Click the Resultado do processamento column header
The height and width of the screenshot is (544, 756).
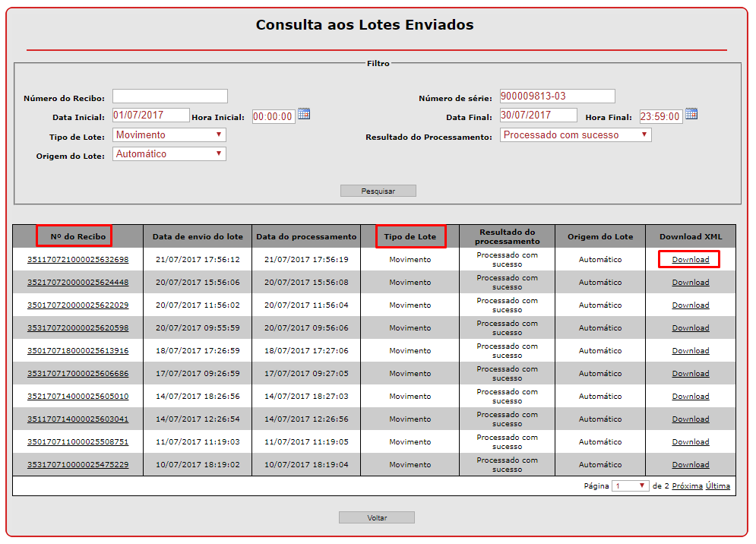click(x=508, y=236)
